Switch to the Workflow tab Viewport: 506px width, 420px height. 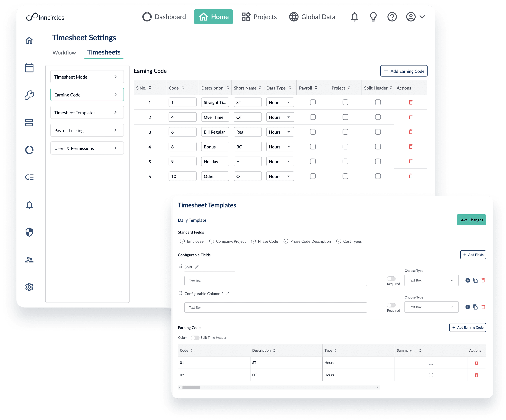(x=64, y=52)
